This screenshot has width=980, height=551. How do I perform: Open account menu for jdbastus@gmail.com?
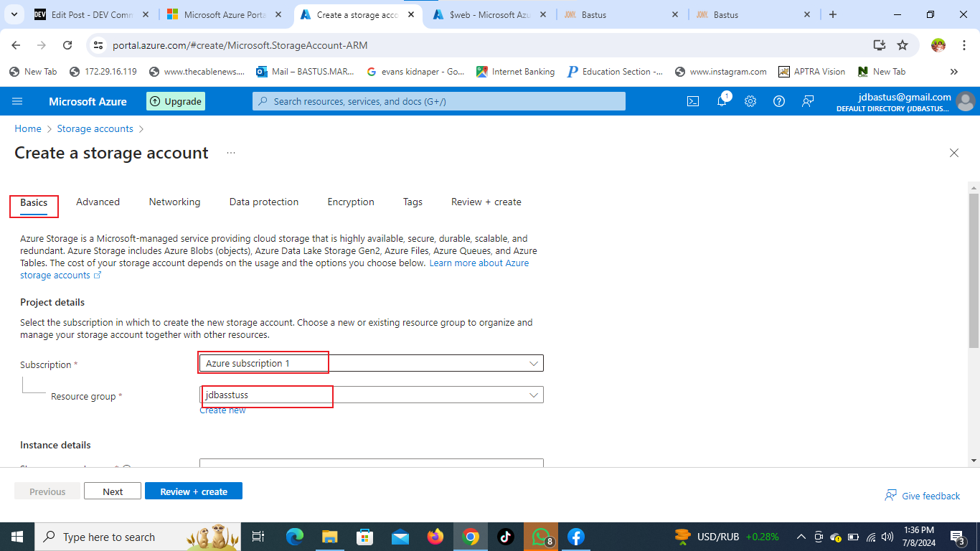(907, 101)
